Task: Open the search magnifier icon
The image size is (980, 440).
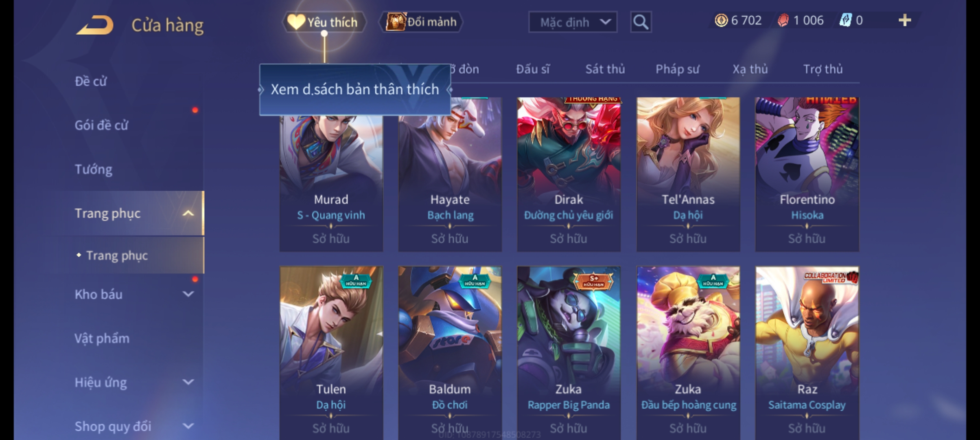Action: [641, 22]
